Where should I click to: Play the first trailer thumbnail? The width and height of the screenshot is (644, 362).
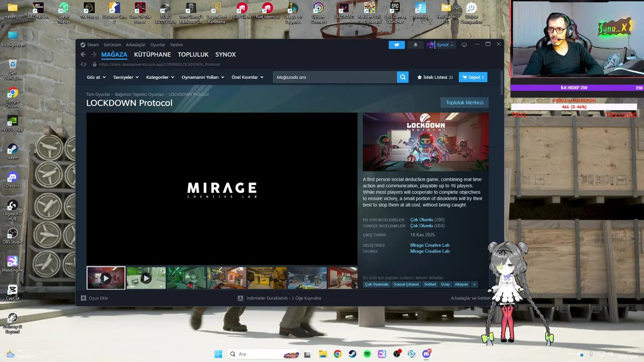106,278
